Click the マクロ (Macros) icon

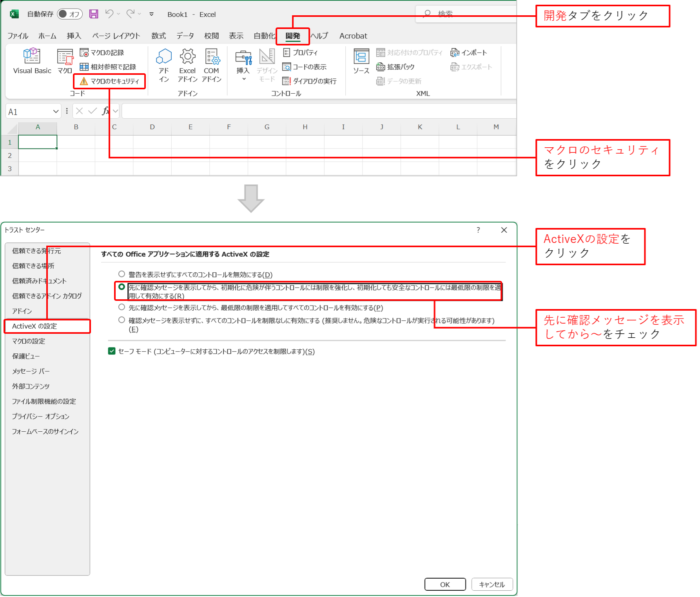coord(65,56)
